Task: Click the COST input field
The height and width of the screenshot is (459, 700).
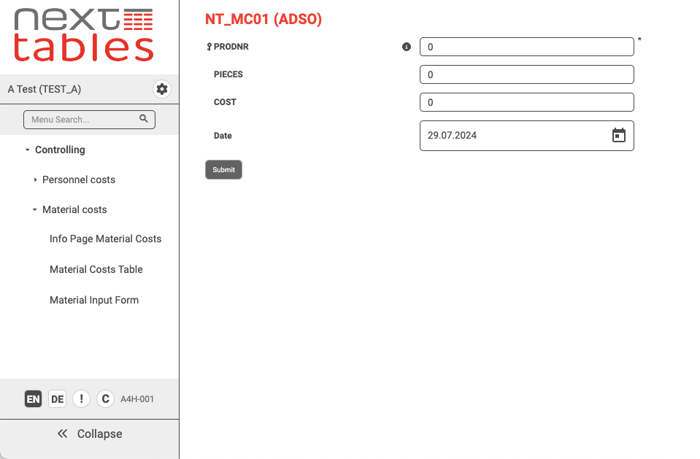Action: [x=527, y=102]
